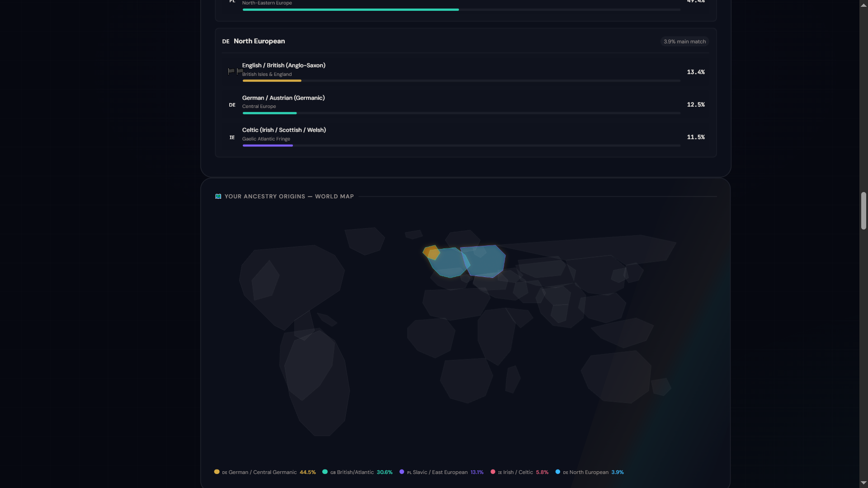Image resolution: width=868 pixels, height=488 pixels.
Task: Select the purple Slavic / East European legend dot
Action: coord(401,472)
